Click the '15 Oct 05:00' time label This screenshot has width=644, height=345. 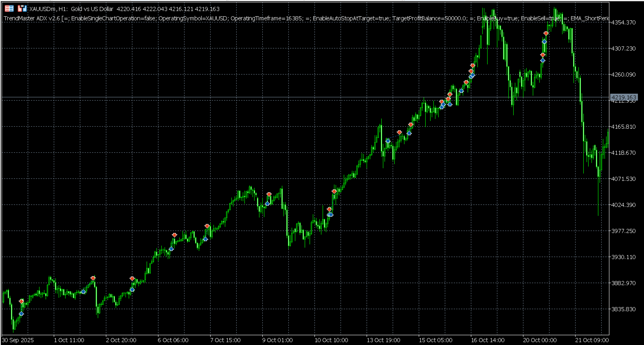coord(435,340)
